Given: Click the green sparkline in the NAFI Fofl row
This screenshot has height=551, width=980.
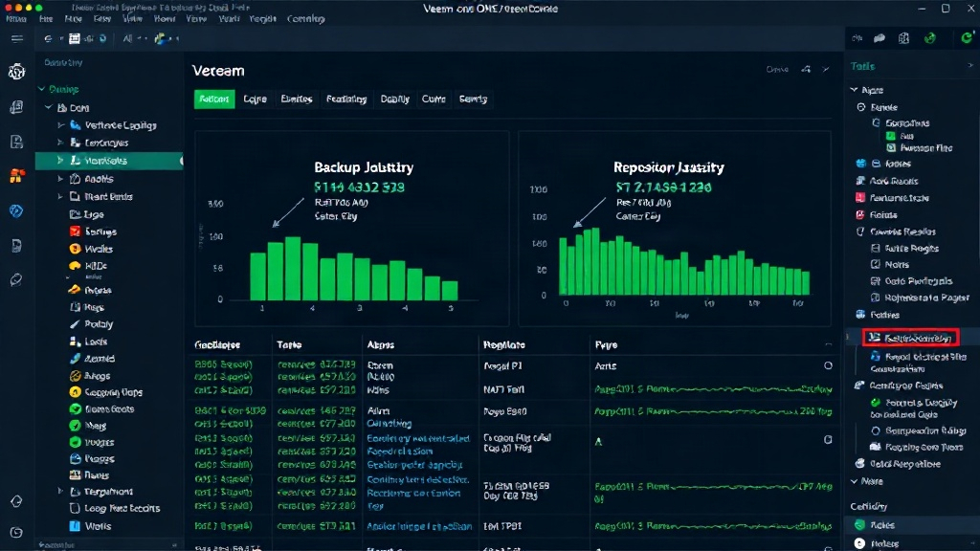Looking at the screenshot, I should point(713,389).
